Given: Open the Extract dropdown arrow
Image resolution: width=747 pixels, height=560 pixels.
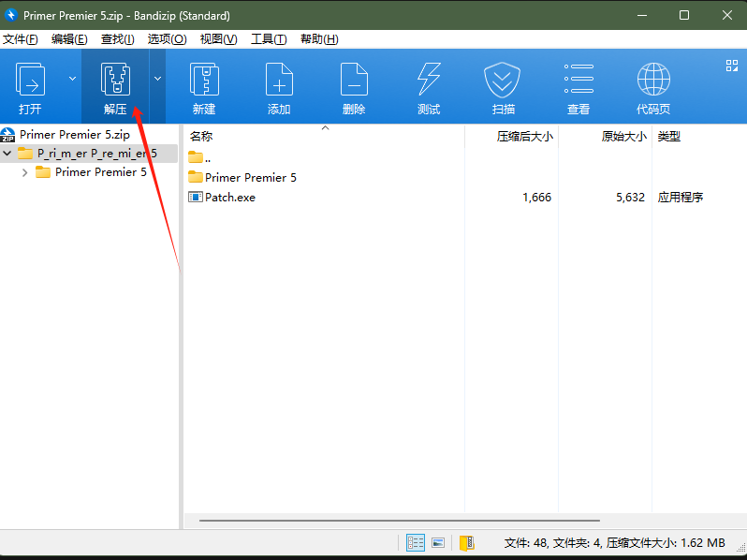Looking at the screenshot, I should (157, 79).
